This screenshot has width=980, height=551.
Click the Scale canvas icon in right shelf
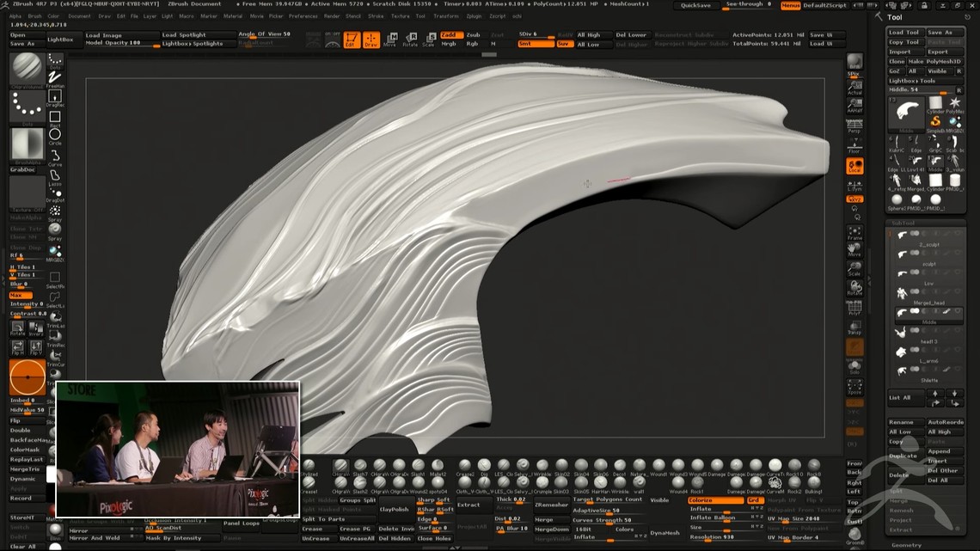(854, 269)
